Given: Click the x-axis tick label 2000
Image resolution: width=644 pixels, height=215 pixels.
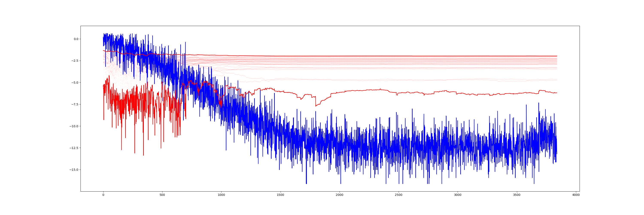Looking at the screenshot, I should [x=340, y=195].
